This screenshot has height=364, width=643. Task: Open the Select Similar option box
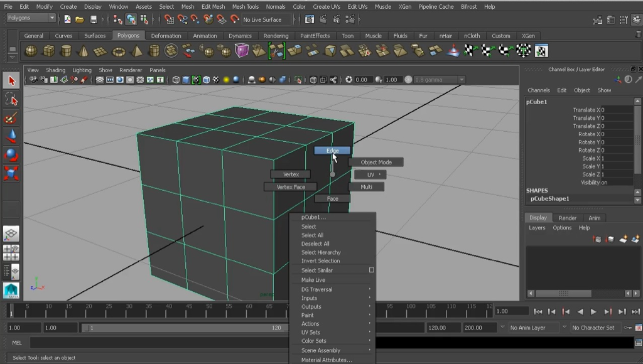pyautogui.click(x=371, y=270)
